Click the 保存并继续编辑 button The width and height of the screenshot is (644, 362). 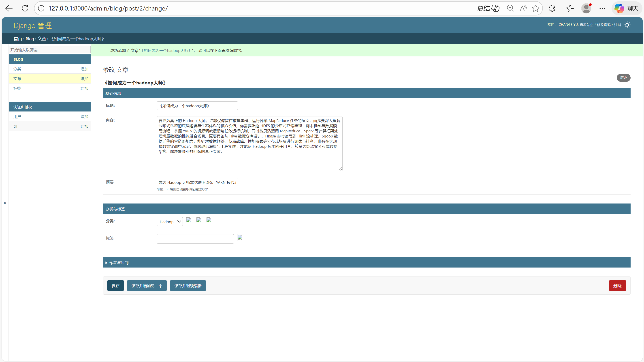pyautogui.click(x=188, y=286)
